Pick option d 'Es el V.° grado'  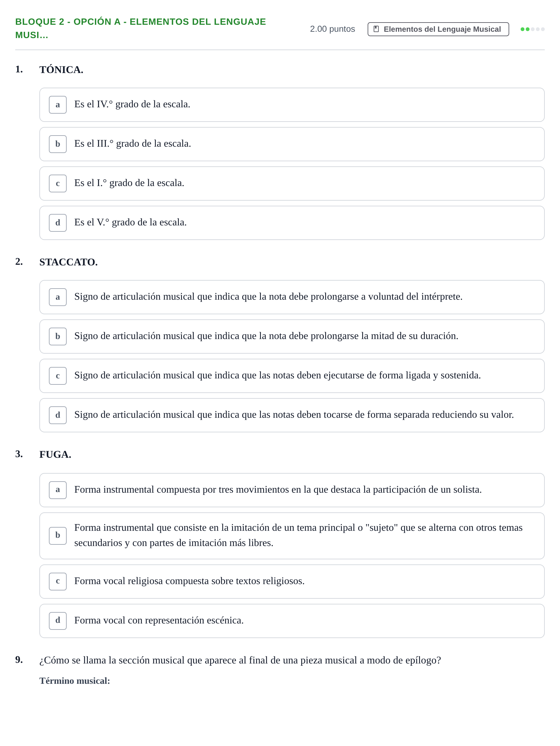point(292,223)
